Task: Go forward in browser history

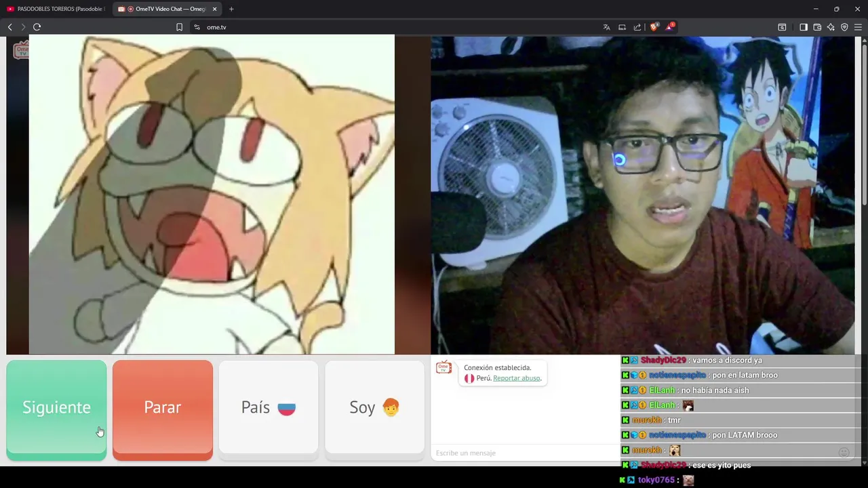Action: (x=23, y=27)
